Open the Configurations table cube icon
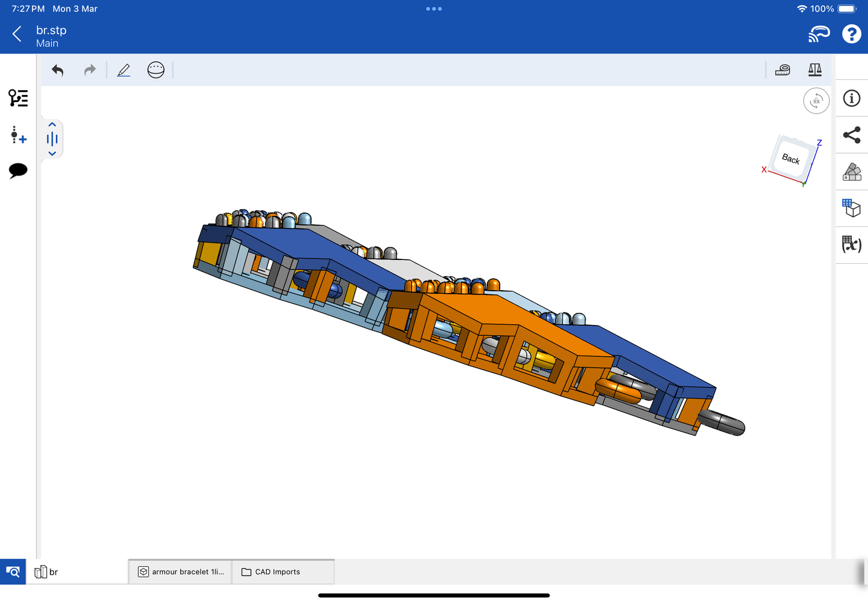Viewport: 868px width, 603px height. 851,208
